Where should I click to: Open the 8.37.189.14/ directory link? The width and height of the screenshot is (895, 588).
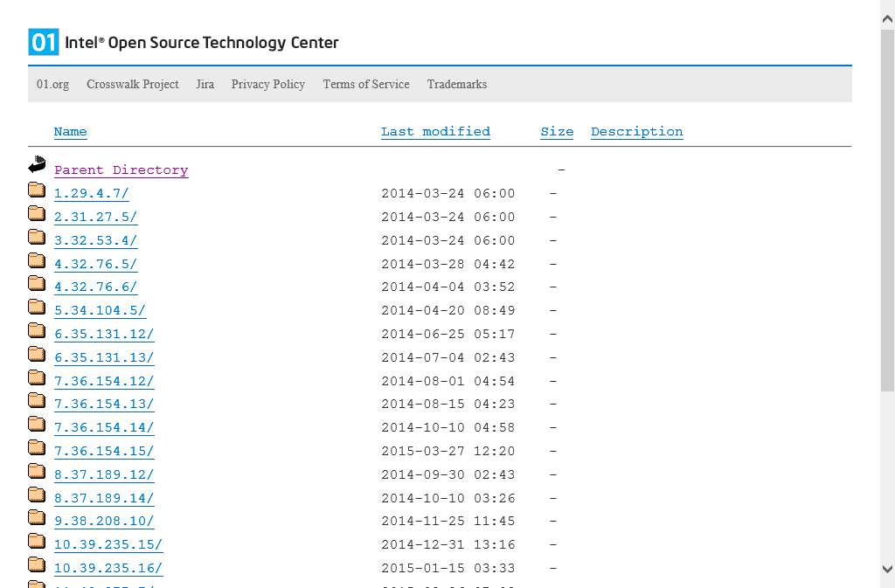tap(104, 499)
